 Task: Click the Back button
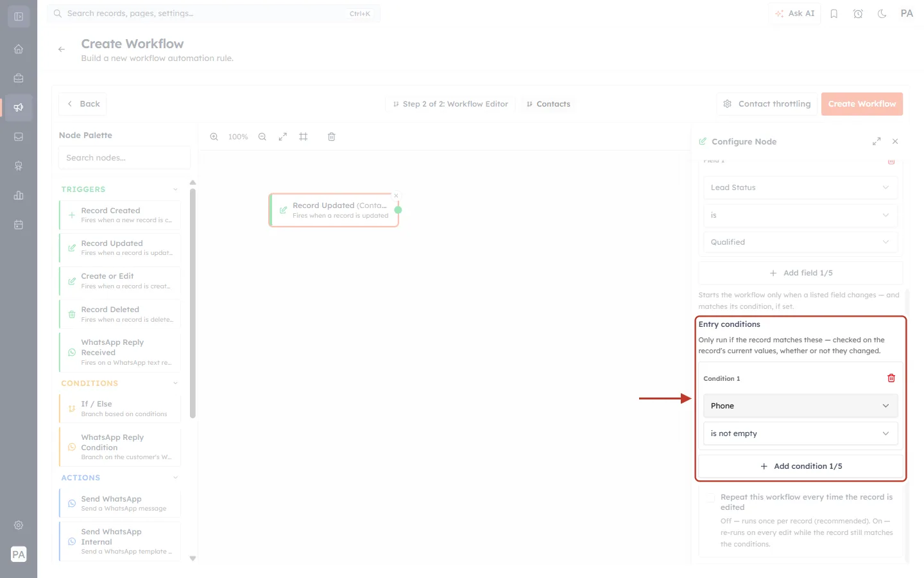point(83,104)
